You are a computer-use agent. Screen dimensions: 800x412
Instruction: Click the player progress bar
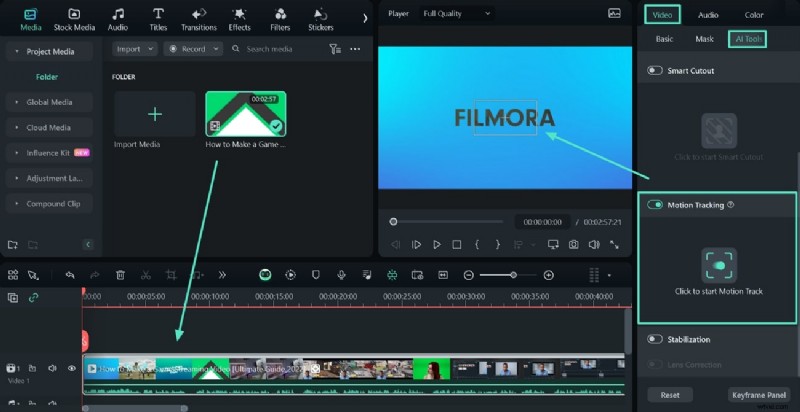447,222
